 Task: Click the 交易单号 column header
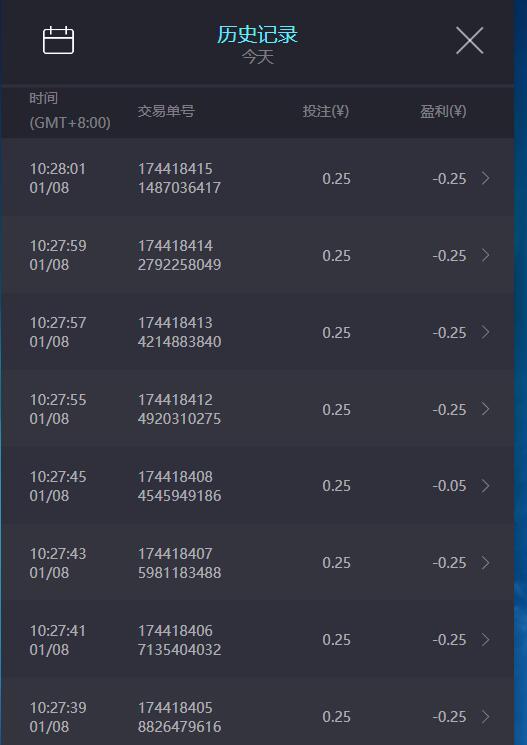[166, 111]
